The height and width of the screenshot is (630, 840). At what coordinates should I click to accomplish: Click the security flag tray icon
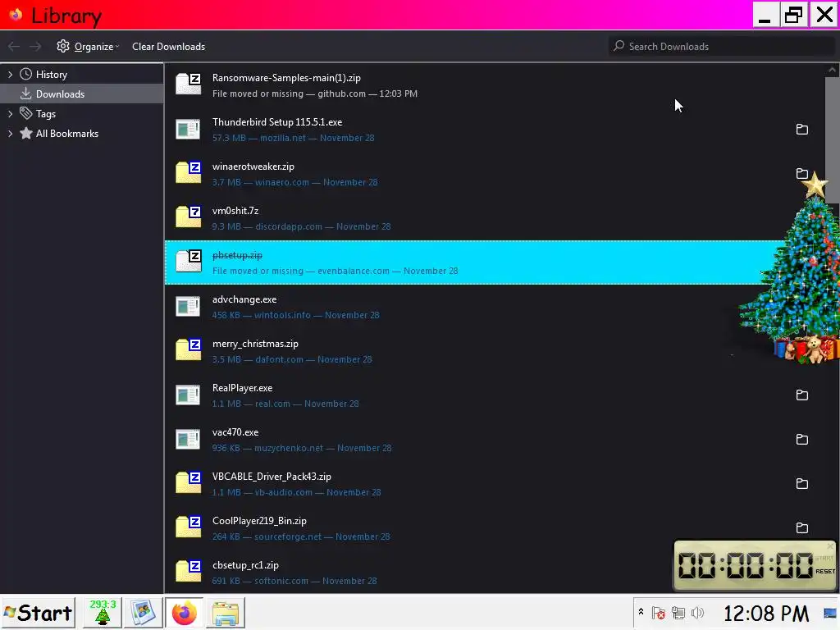click(659, 613)
